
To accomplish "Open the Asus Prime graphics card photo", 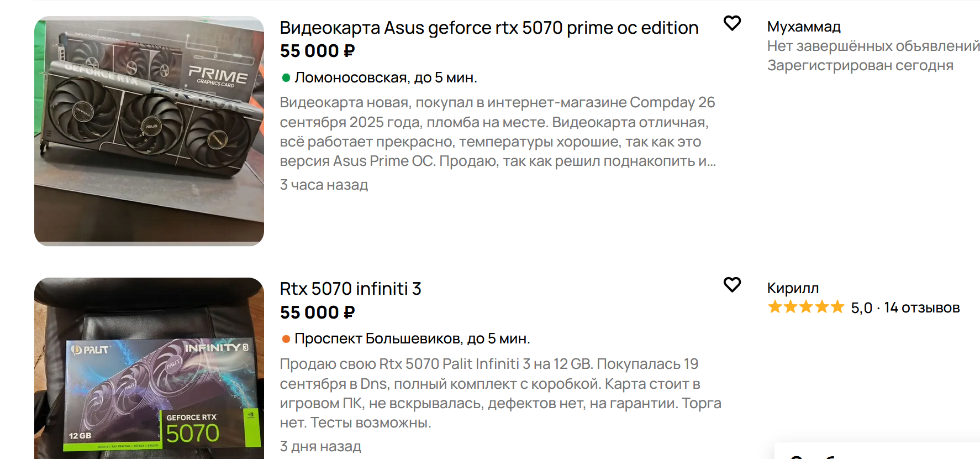I will (149, 131).
